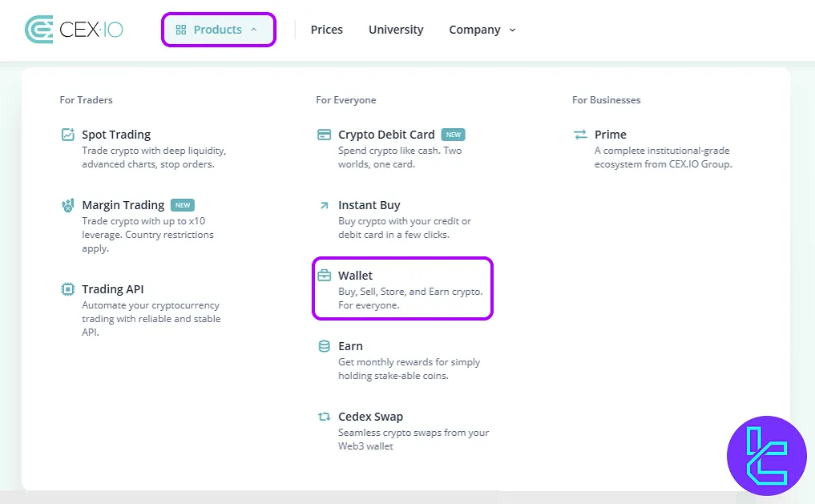Click the Margin Trading icon
The width and height of the screenshot is (815, 504).
coord(67,205)
